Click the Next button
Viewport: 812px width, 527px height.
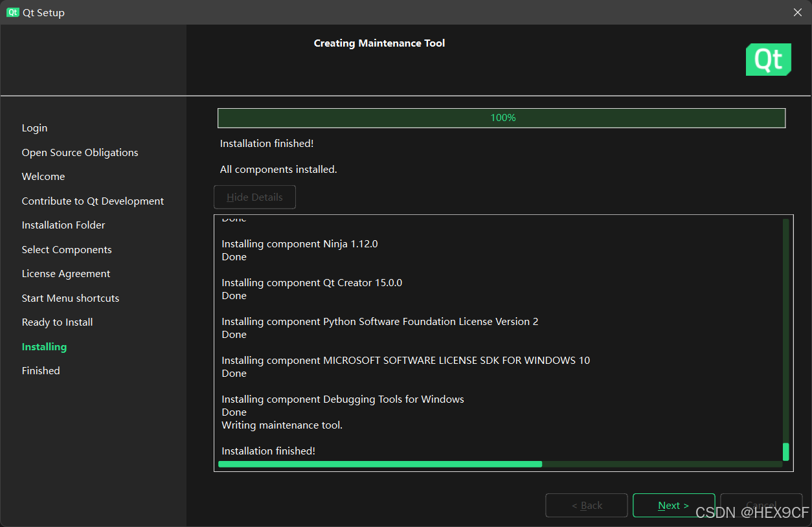coord(673,506)
